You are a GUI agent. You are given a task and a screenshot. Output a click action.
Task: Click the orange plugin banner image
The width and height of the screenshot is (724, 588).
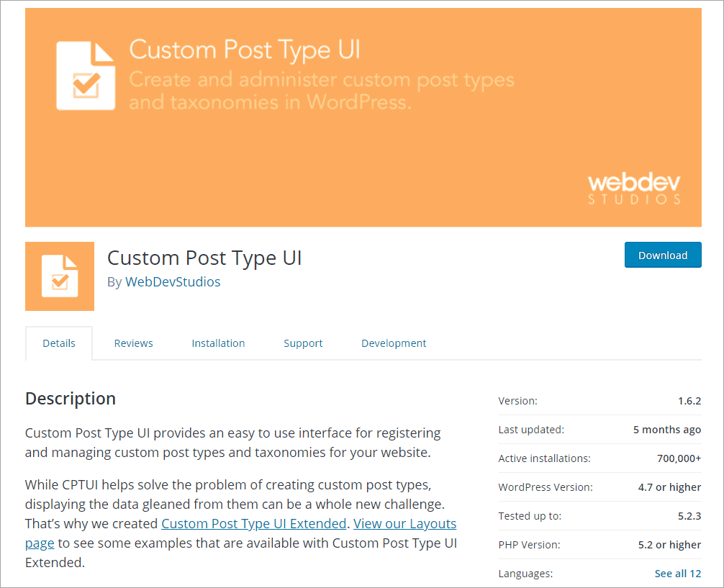(x=363, y=116)
